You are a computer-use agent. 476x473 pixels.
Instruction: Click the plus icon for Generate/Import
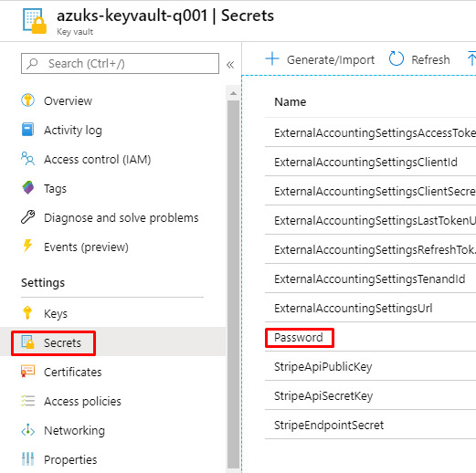coord(272,58)
